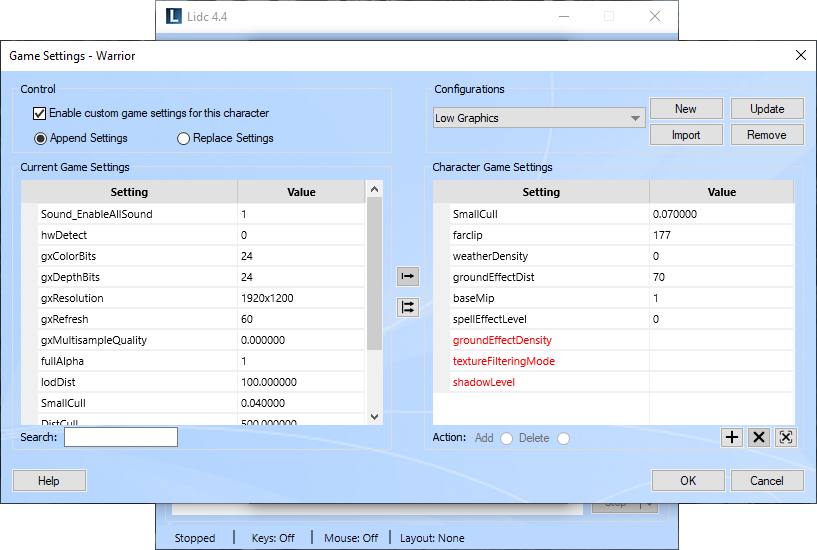Click the X icon to delete setting
Viewport: 817px width, 550px height.
tap(759, 437)
